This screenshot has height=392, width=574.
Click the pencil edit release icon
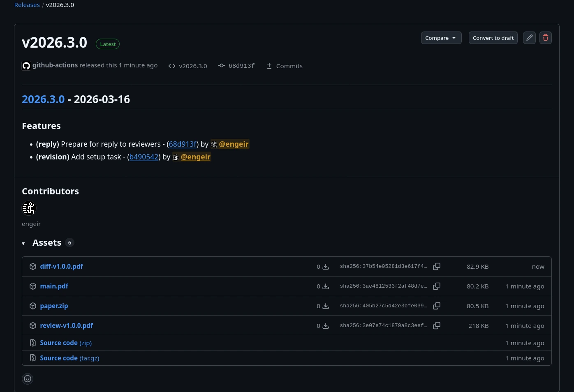[529, 38]
